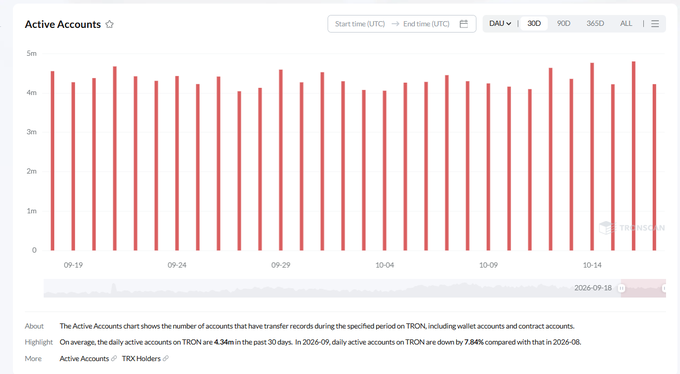
Task: Grab the left range slider handle
Action: pos(621,288)
